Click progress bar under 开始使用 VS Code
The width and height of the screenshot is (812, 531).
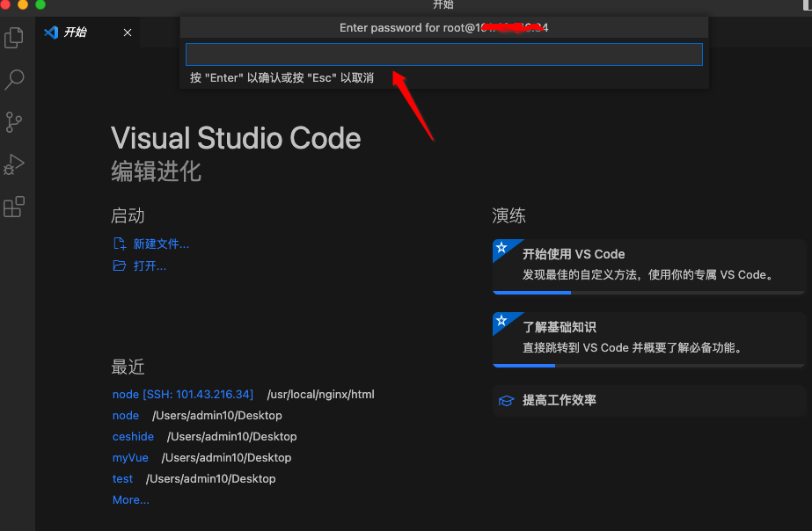[x=648, y=293]
